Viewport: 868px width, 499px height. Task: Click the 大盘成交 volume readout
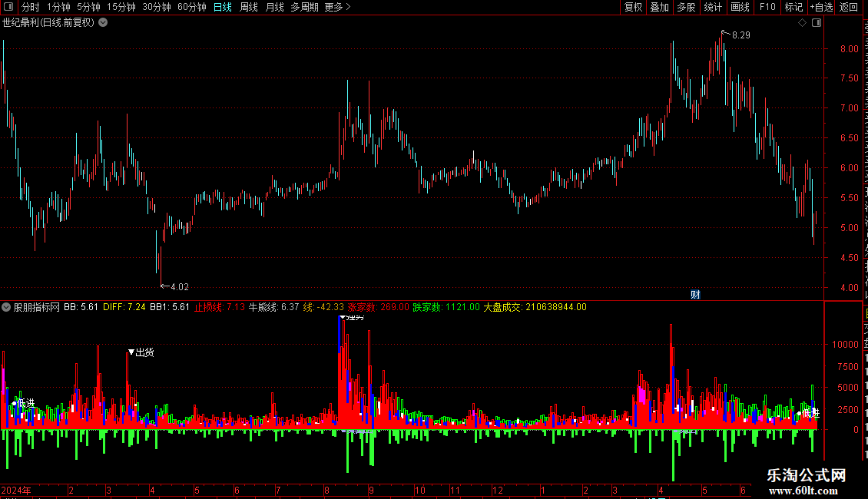(x=535, y=307)
